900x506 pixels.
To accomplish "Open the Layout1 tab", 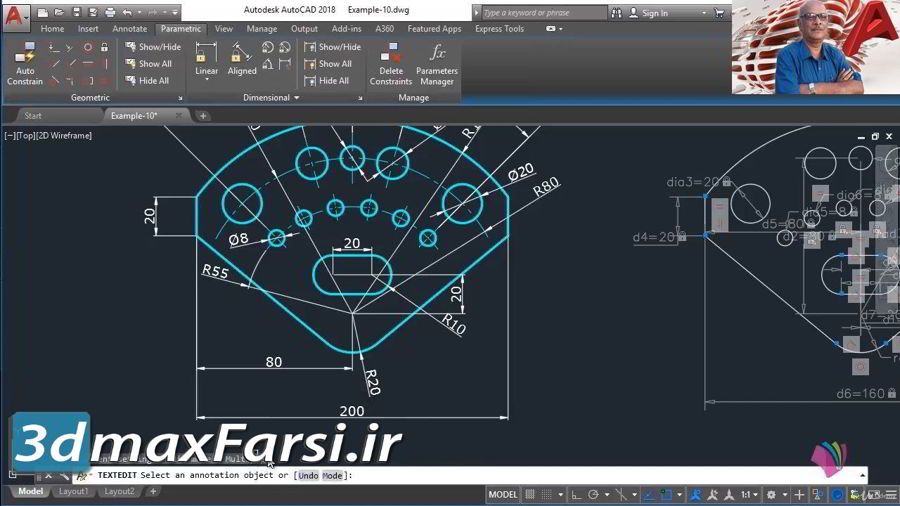I will (x=73, y=492).
